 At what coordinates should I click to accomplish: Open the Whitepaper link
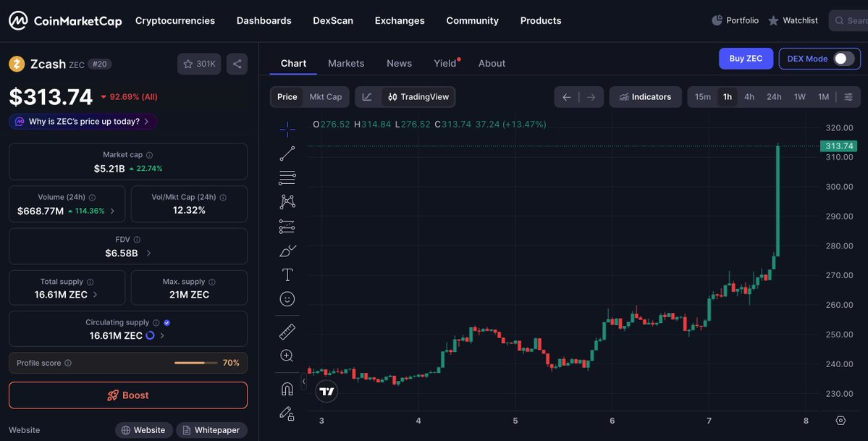tap(211, 430)
